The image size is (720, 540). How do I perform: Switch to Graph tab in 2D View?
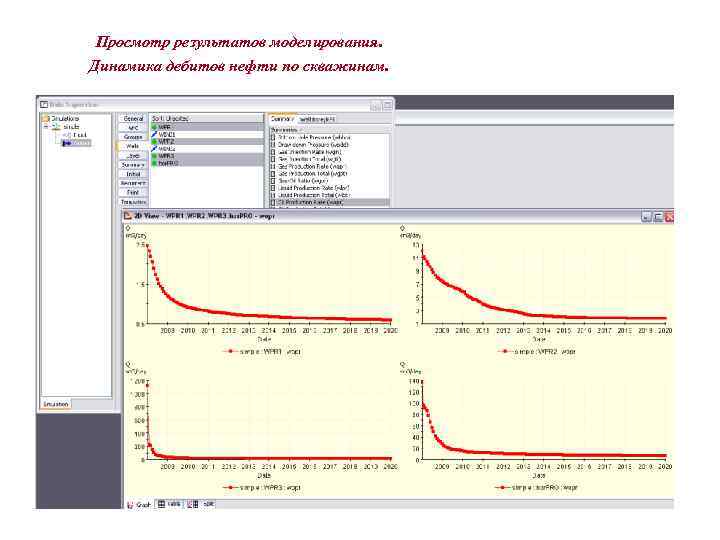point(140,505)
